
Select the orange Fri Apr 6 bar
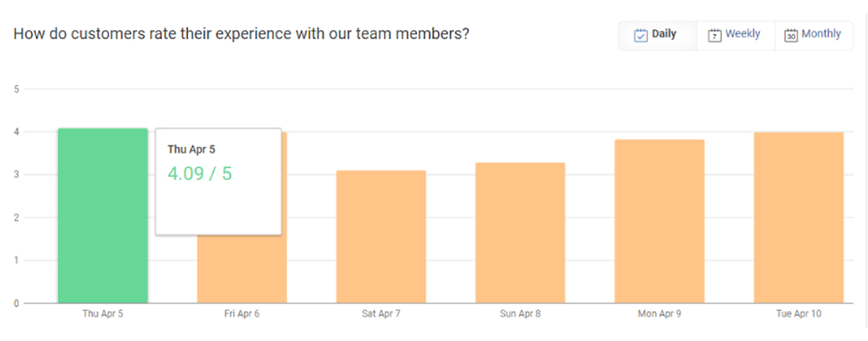242,269
